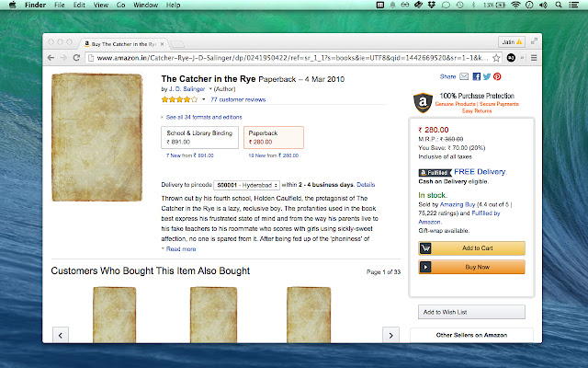Click the Amazon purchase protection shield

(x=423, y=102)
